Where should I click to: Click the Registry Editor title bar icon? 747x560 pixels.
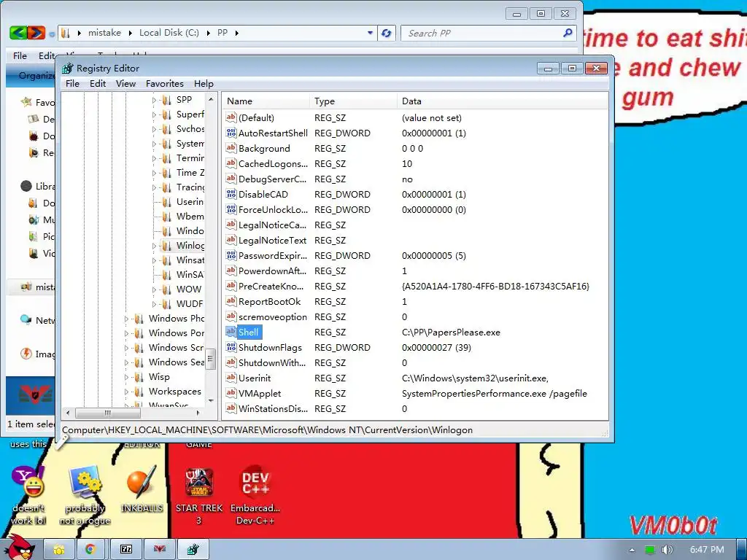click(68, 68)
